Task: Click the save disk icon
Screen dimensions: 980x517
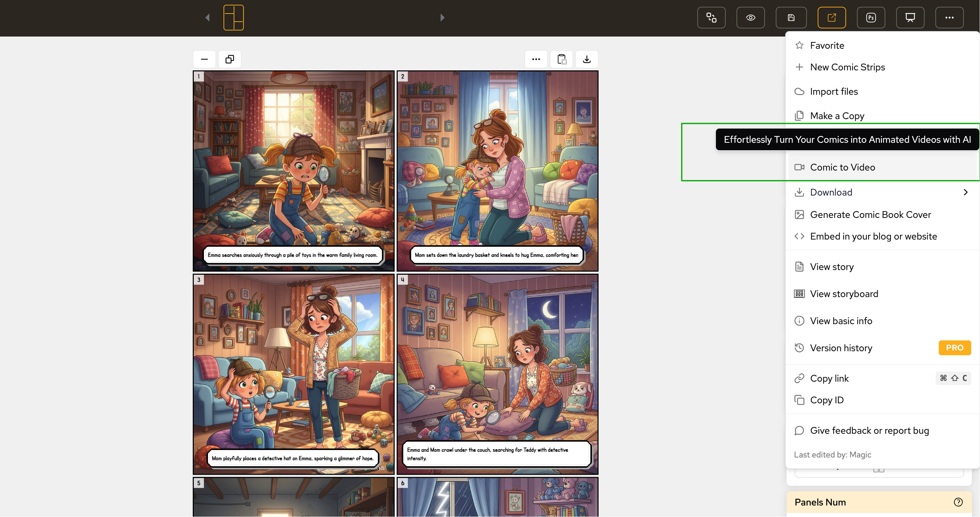Action: [791, 18]
